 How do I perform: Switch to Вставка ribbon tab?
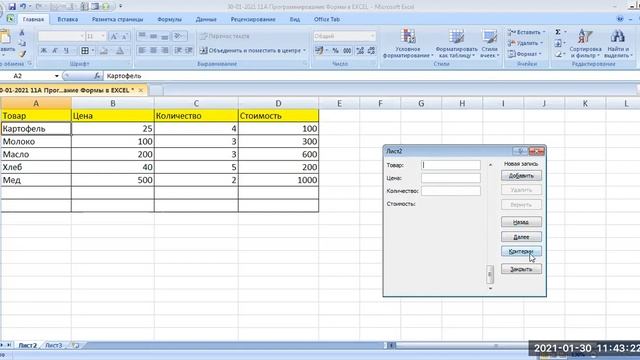(x=68, y=19)
